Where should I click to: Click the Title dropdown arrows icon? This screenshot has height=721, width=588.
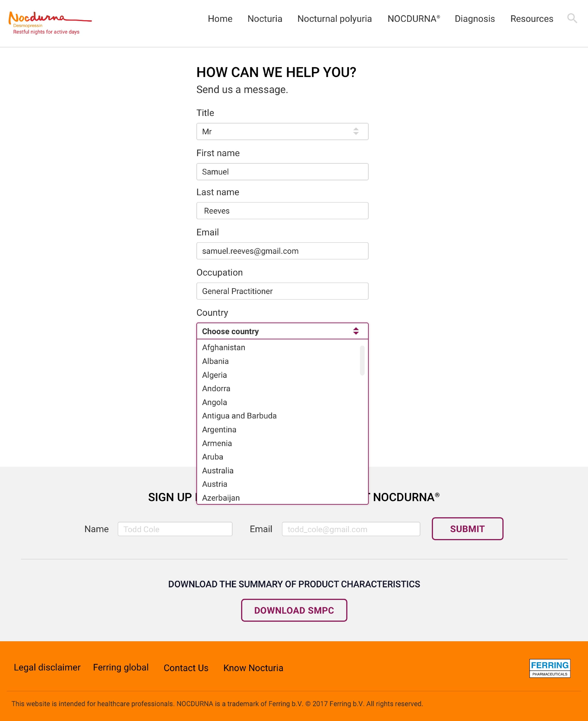click(x=356, y=131)
